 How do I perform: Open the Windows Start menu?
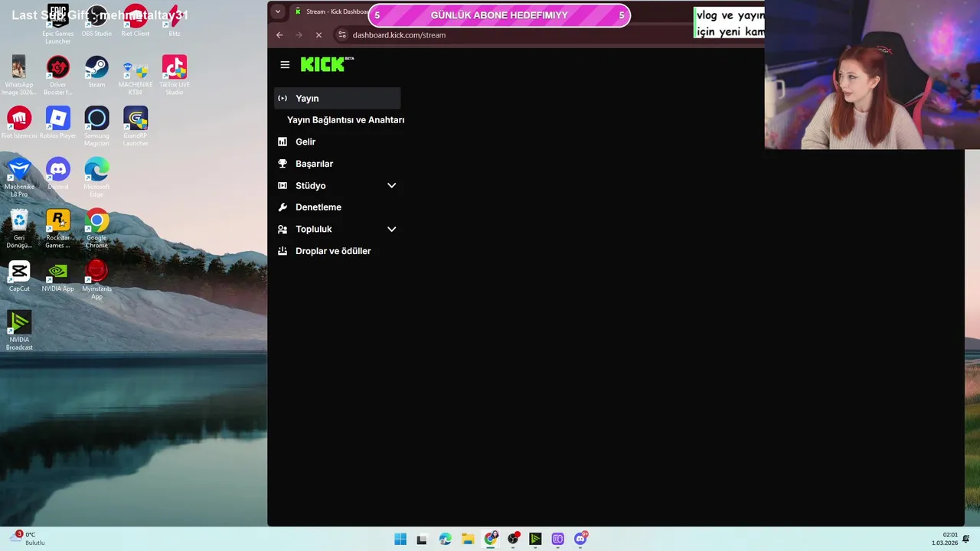point(400,539)
